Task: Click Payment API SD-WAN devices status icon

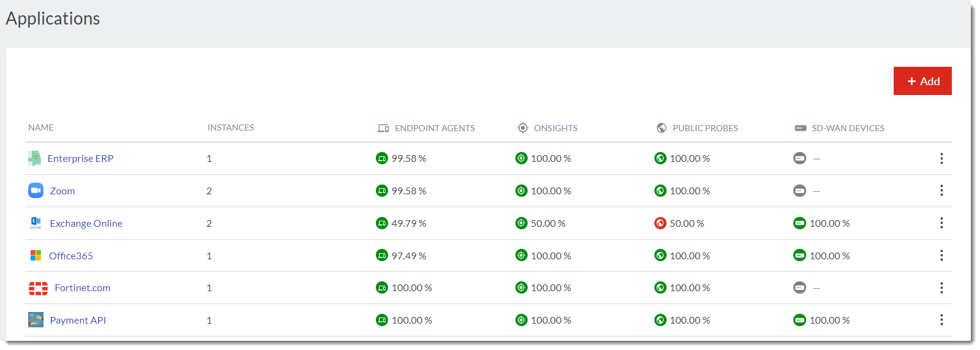Action: click(x=799, y=320)
